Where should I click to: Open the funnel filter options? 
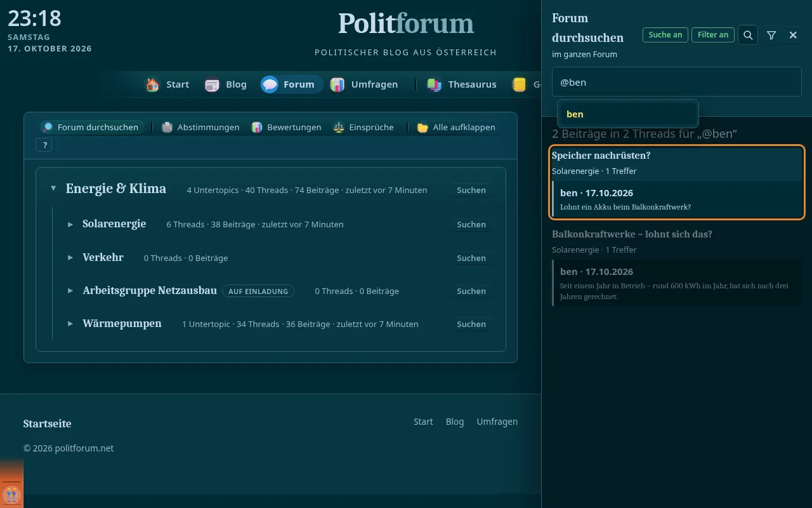(x=771, y=35)
